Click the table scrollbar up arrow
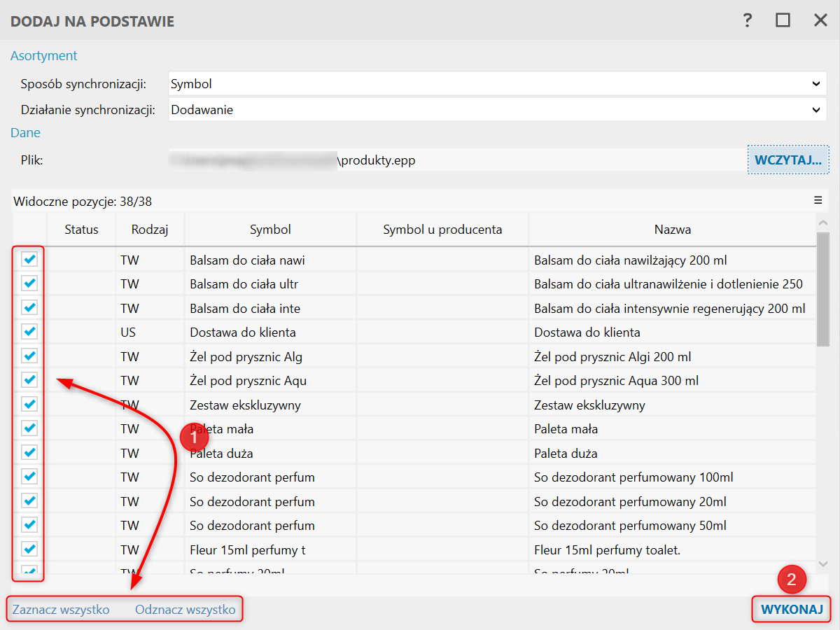The height and width of the screenshot is (630, 840). click(x=823, y=223)
